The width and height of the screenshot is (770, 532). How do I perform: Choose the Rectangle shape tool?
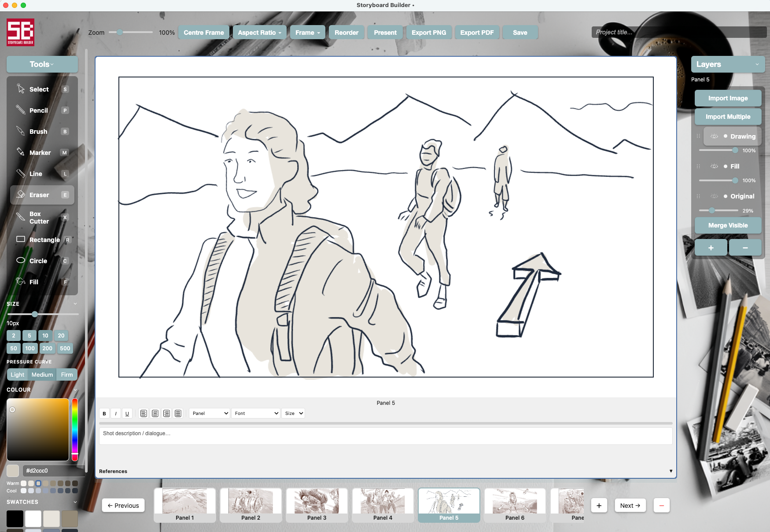(44, 239)
